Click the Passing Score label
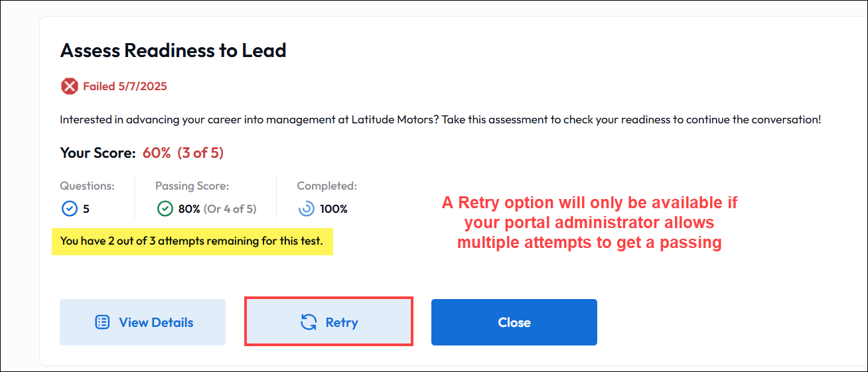This screenshot has width=868, height=372. pyautogui.click(x=192, y=186)
